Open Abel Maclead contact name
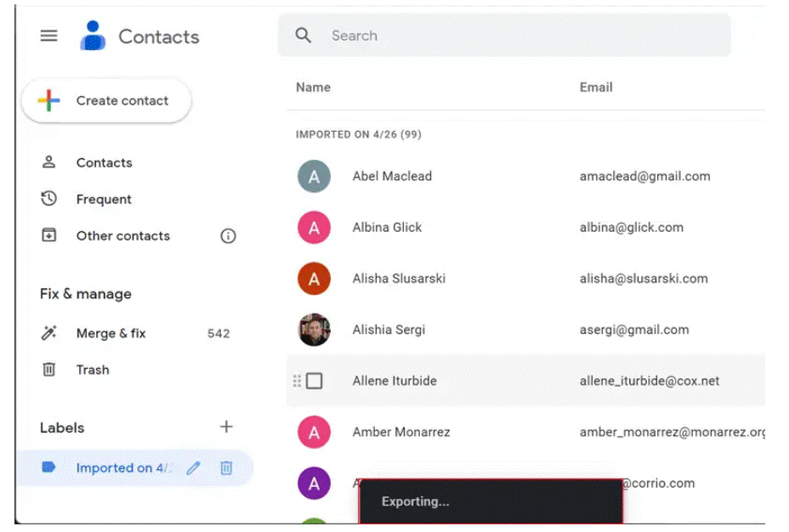 click(x=392, y=177)
